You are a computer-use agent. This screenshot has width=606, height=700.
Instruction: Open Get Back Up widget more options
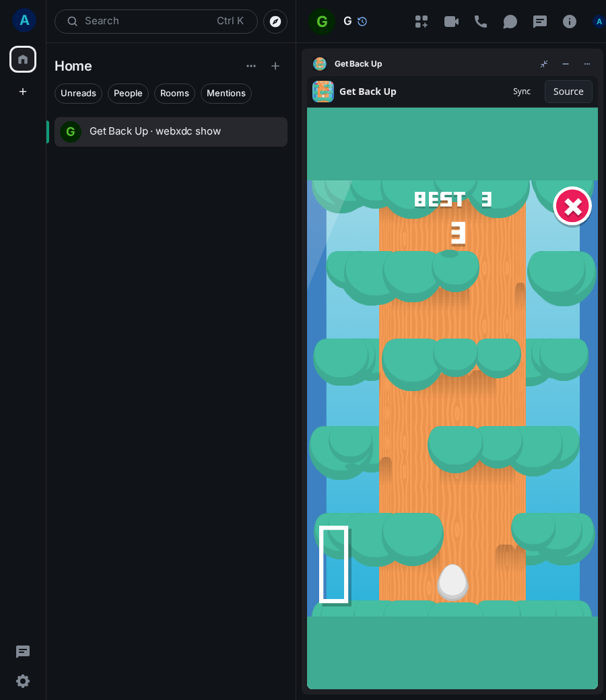tap(586, 64)
